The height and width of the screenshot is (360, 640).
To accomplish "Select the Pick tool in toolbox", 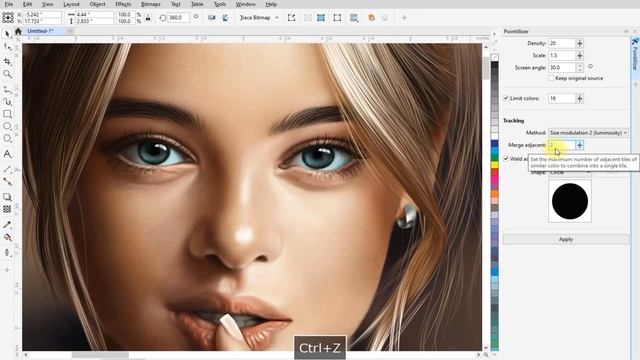I will pyautogui.click(x=7, y=34).
